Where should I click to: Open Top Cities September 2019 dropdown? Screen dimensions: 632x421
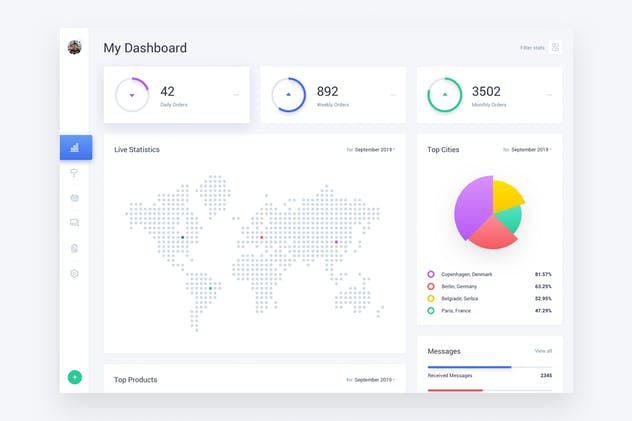coord(528,149)
